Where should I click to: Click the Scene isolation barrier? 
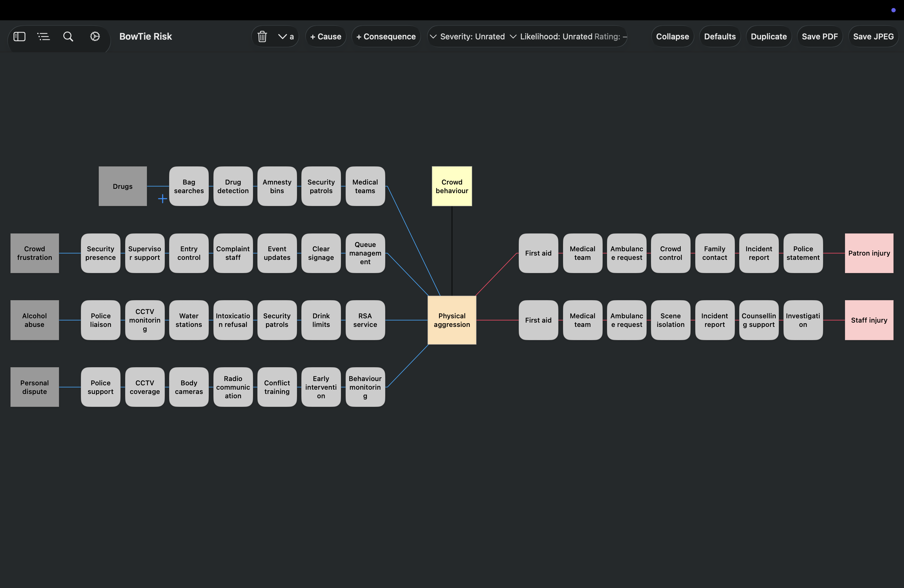tap(670, 320)
